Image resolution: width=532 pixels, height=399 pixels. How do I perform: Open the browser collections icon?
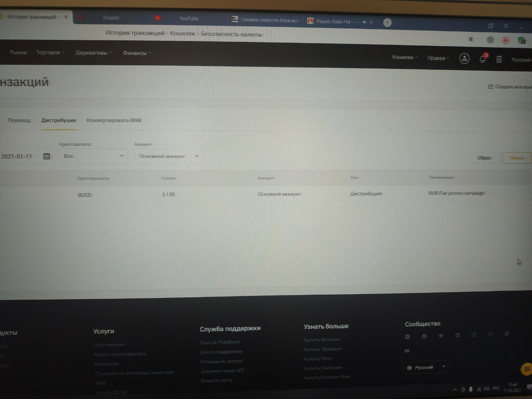tap(490, 26)
